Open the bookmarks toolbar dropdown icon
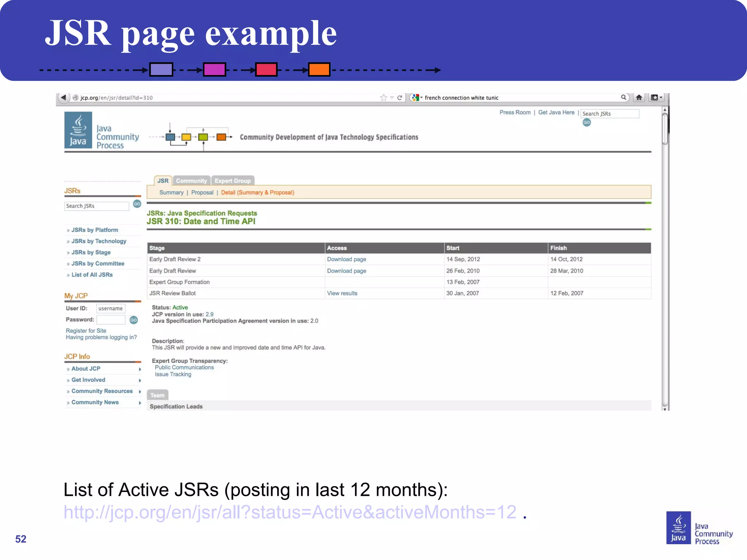Screen dimensions: 747x560 point(656,97)
